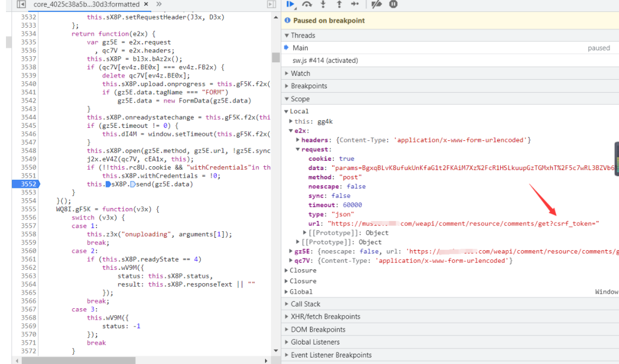
Task: Expand the Watch section
Action: [287, 73]
